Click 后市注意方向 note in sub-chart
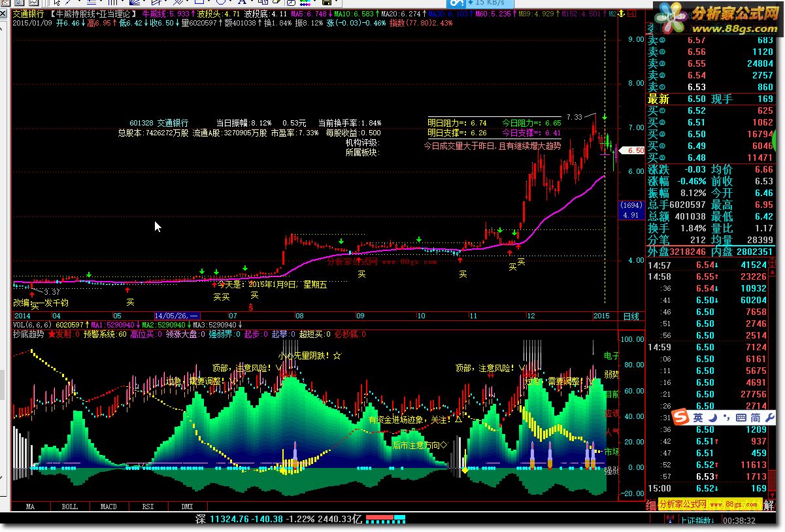 [x=419, y=445]
